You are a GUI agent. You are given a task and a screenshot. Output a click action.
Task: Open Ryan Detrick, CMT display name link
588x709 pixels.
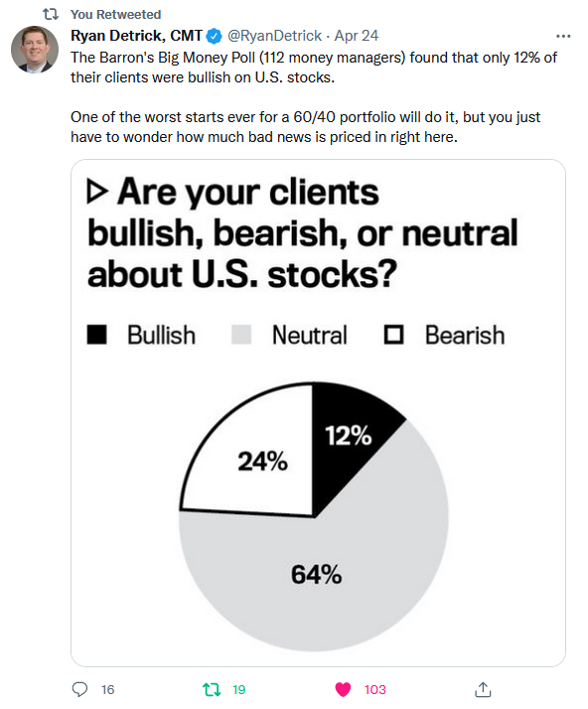click(x=136, y=36)
